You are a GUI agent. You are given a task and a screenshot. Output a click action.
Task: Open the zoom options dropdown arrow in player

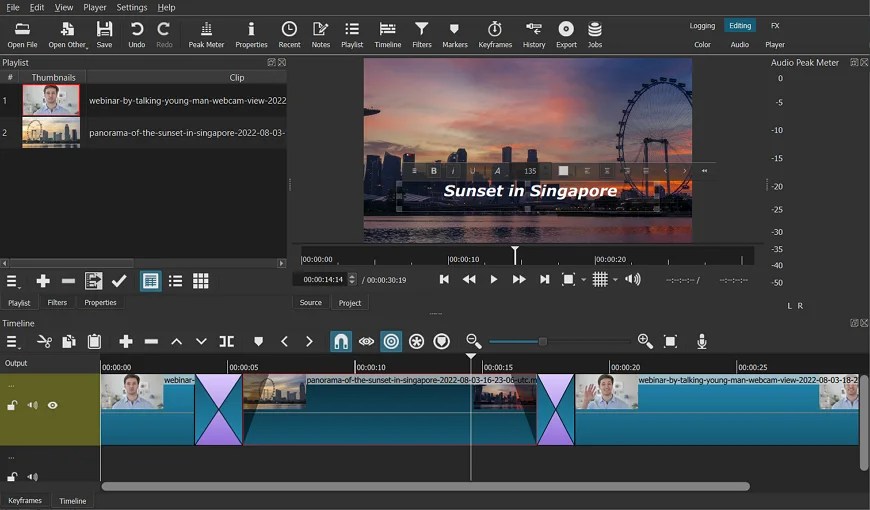click(583, 280)
